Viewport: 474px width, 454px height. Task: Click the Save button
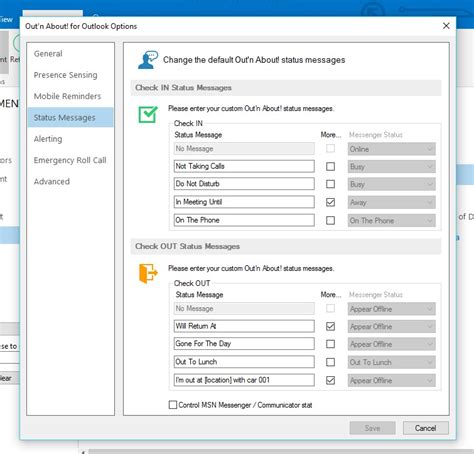(372, 428)
